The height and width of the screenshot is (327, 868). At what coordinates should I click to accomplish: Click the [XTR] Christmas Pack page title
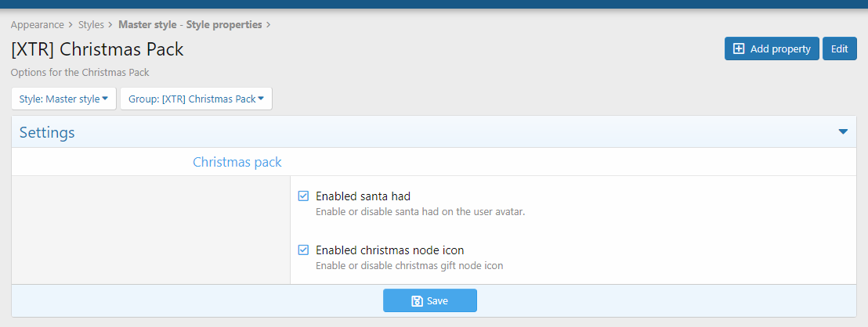(x=97, y=49)
